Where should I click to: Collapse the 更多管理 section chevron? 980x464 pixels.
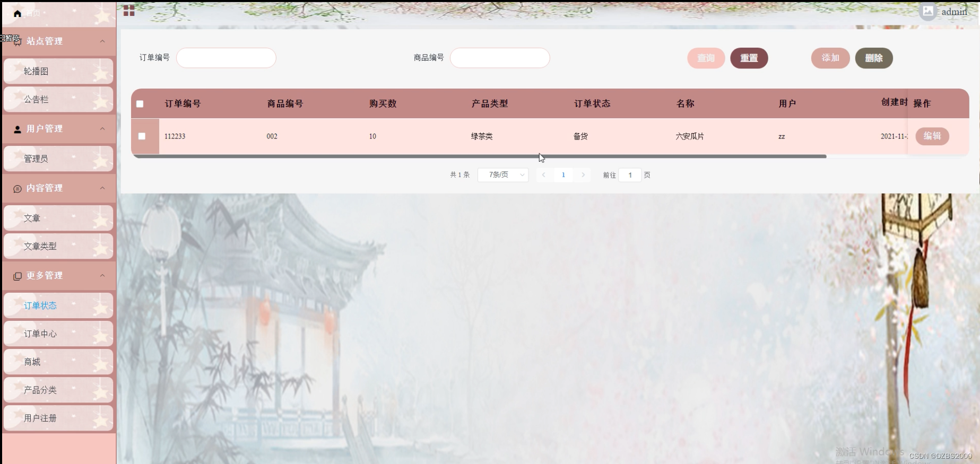[102, 275]
